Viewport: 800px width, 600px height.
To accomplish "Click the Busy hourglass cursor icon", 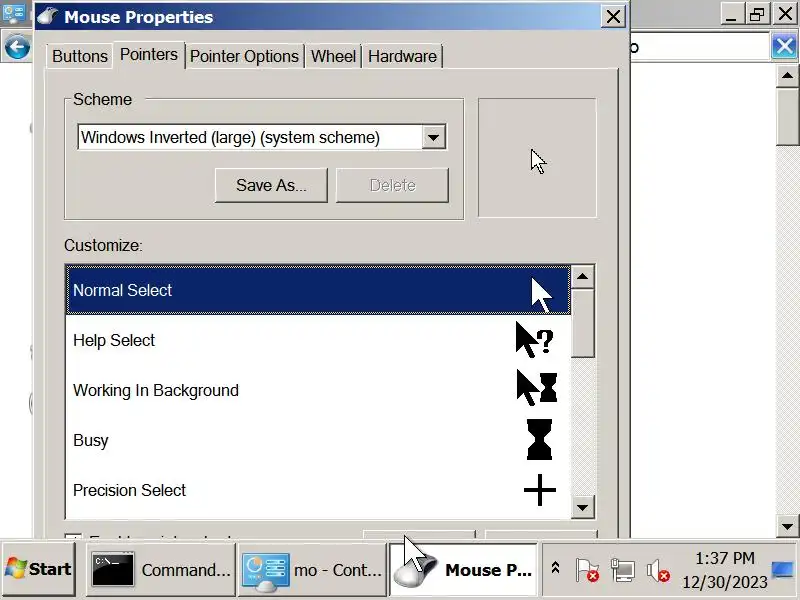I will [x=539, y=440].
